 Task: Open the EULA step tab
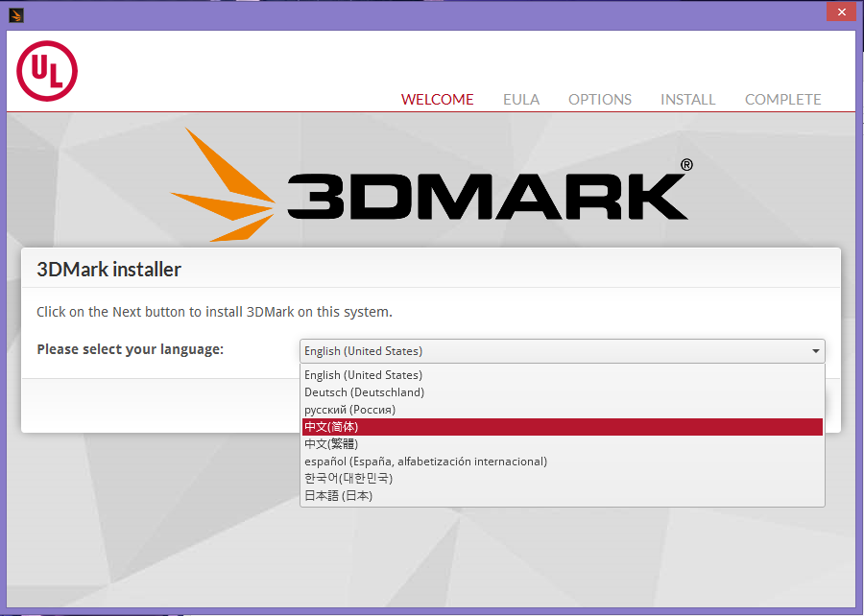[521, 99]
